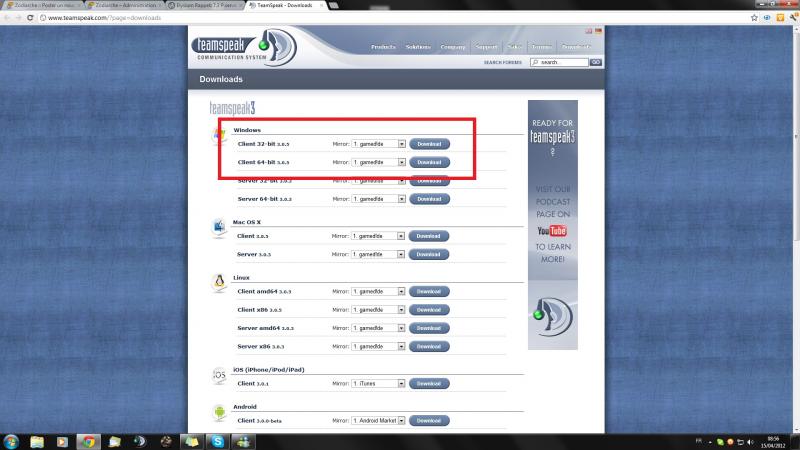Viewport: 800px width, 450px height.
Task: Switch site language with the English flag
Action: pyautogui.click(x=589, y=31)
